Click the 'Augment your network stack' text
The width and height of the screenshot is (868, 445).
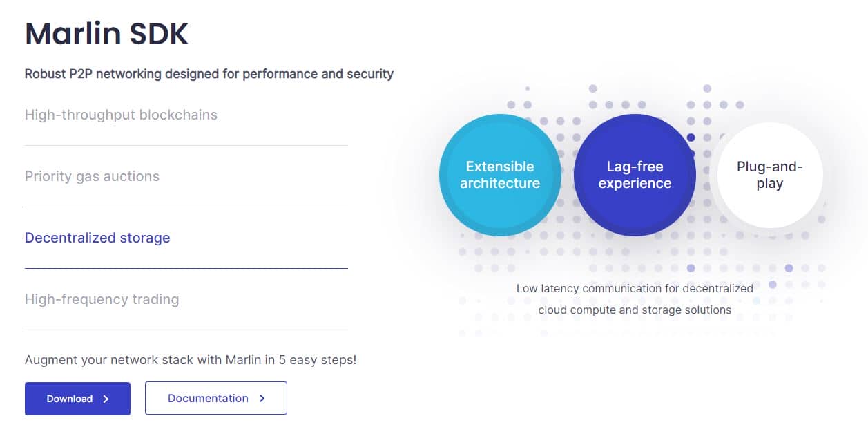(x=191, y=360)
